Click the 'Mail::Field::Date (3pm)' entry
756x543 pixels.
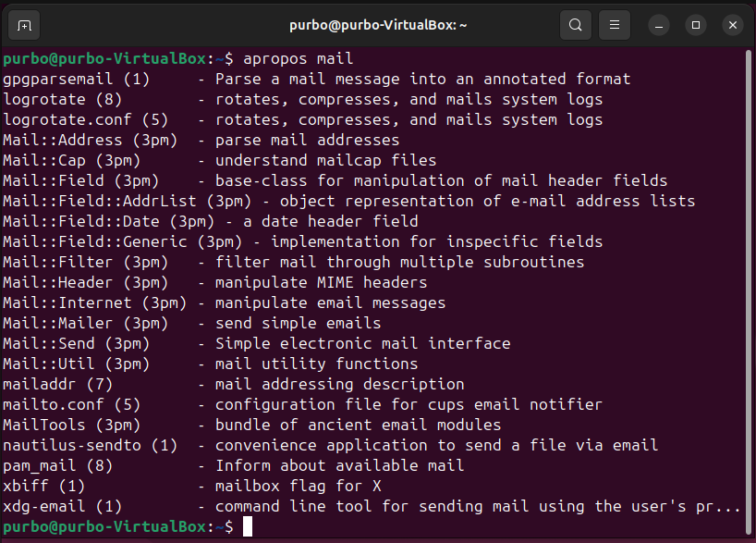point(108,221)
